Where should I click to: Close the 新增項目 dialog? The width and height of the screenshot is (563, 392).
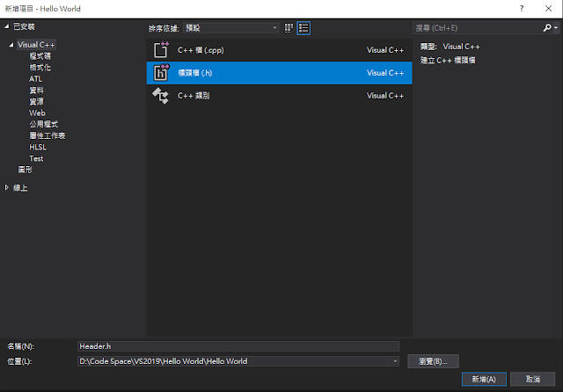548,9
